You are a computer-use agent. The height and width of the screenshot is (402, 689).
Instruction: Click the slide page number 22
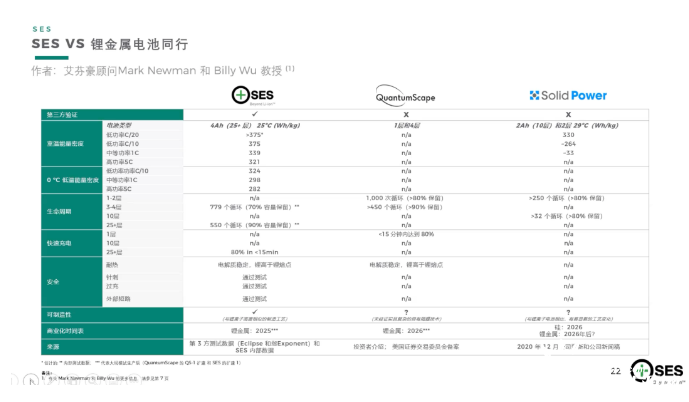coord(616,371)
